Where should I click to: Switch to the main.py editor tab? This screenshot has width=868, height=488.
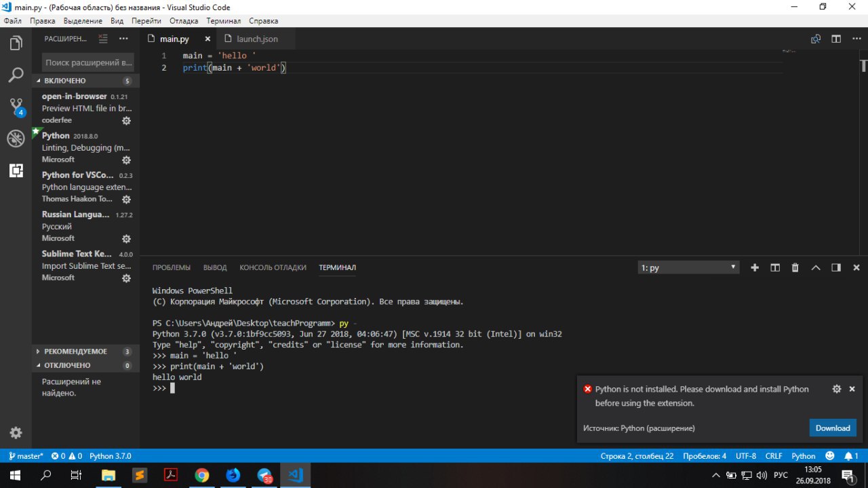[x=177, y=39]
